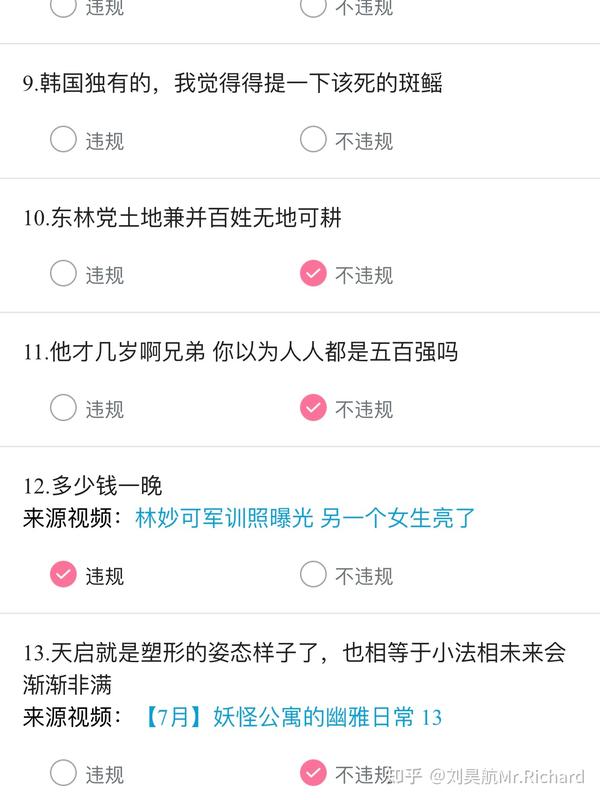Click question 13 text 天启就是塑形的姿态
The image size is (600, 800).
(294, 668)
